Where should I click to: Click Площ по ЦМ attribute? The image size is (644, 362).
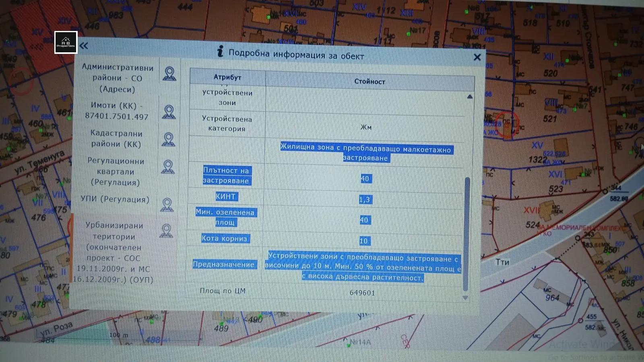(x=223, y=290)
